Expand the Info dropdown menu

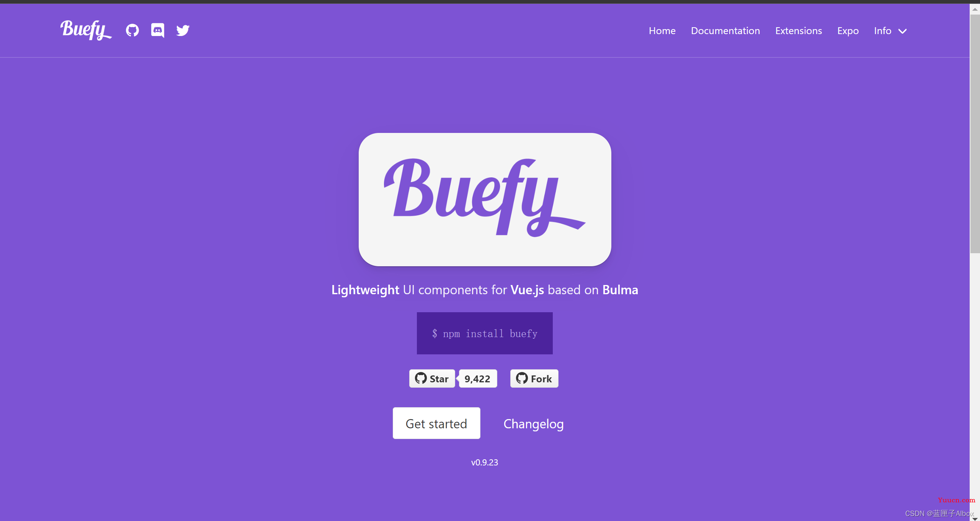890,31
